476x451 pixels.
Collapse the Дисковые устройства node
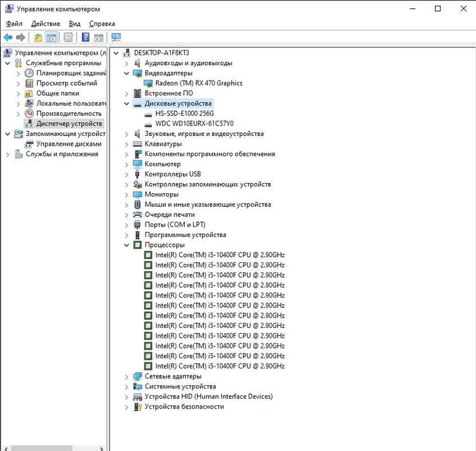click(x=127, y=104)
